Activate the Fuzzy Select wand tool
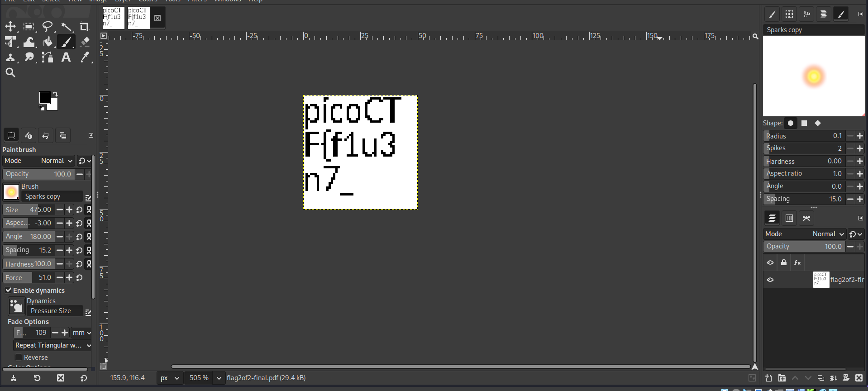Image resolution: width=868 pixels, height=391 pixels. 66,27
